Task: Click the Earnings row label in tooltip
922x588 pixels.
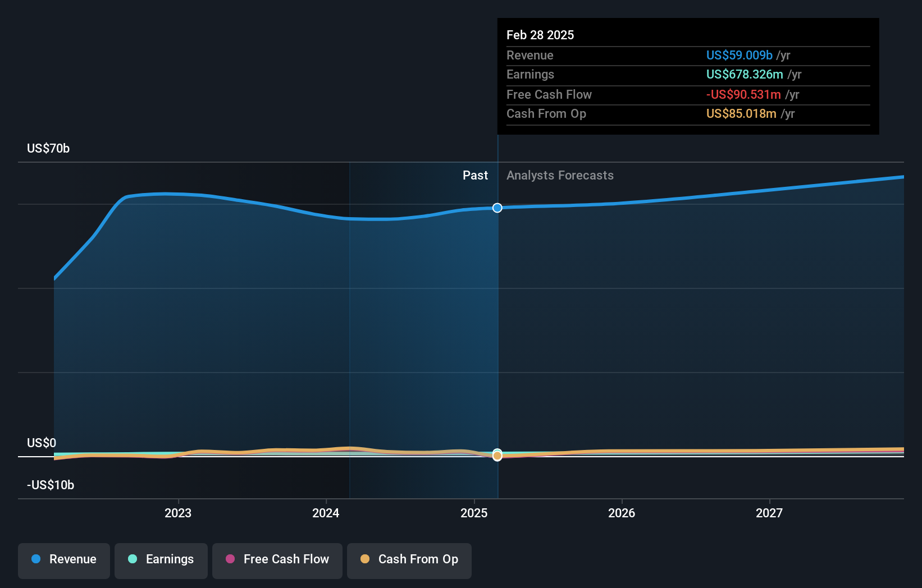Action: [x=530, y=74]
